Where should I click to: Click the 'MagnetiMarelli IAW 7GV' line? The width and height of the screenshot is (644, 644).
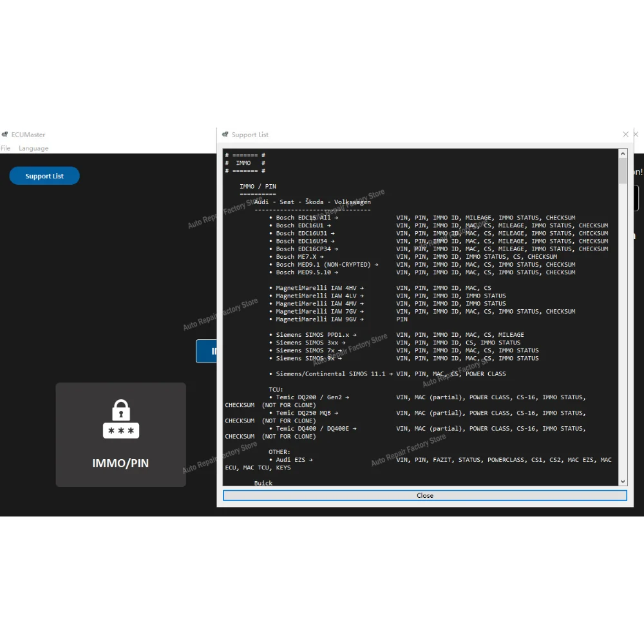(x=422, y=311)
